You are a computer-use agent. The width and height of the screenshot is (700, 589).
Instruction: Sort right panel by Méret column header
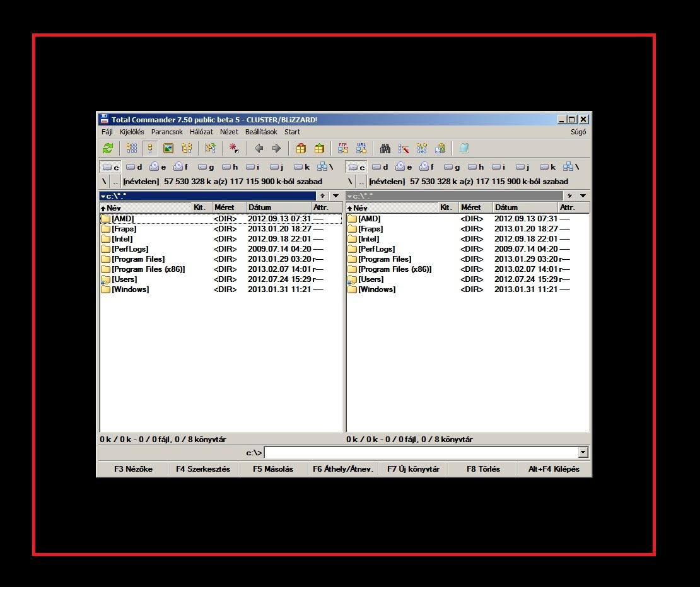pos(476,207)
